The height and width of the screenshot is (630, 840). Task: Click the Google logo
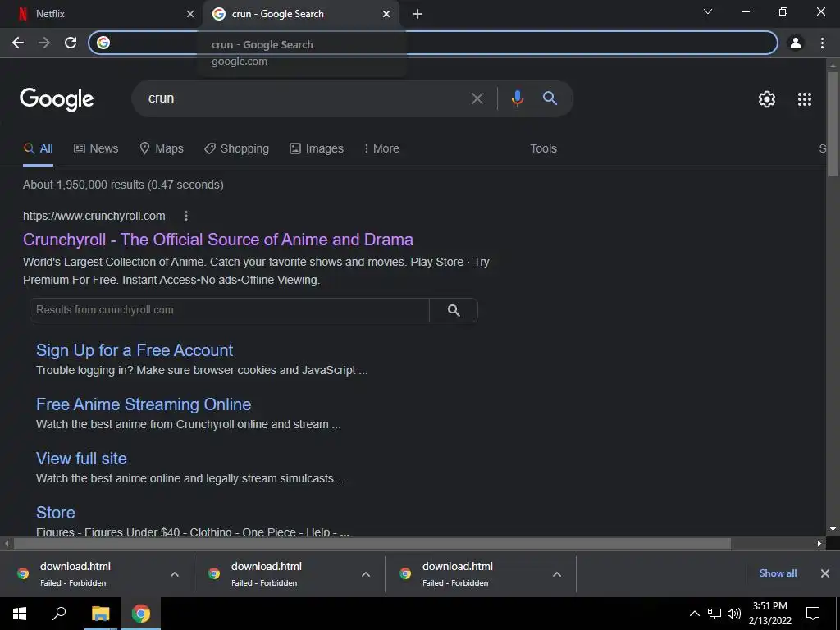coord(57,99)
